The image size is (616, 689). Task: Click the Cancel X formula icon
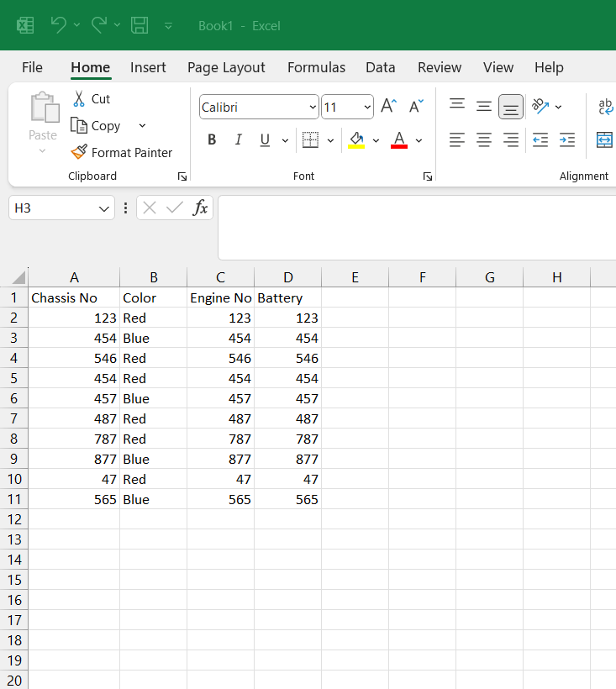pyautogui.click(x=150, y=208)
